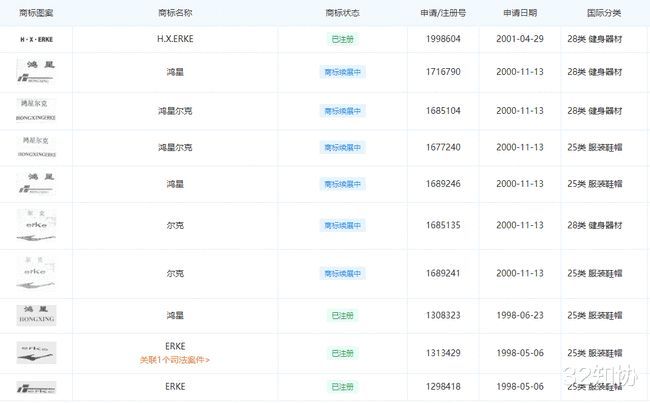Select 28类 健身器材 in the H.X.ERKE row
The image size is (650, 403).
tap(595, 39)
